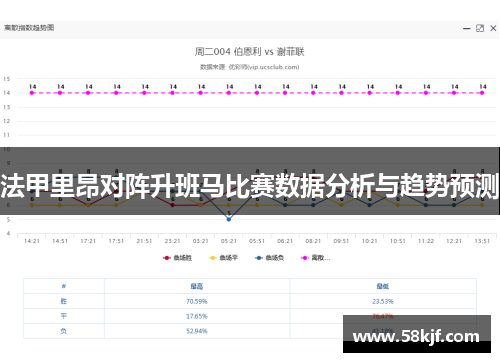
Task: Click the 最高 column header
Action: [197, 286]
